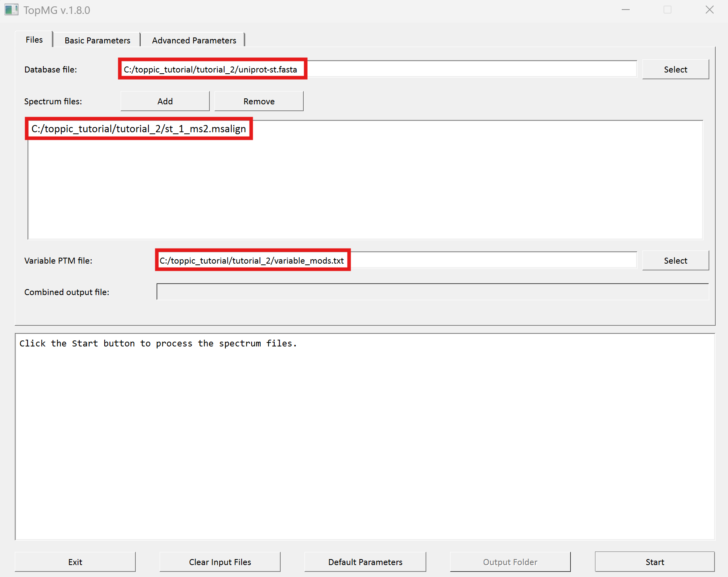This screenshot has height=577, width=728.
Task: Select the Files tab
Action: (x=34, y=39)
